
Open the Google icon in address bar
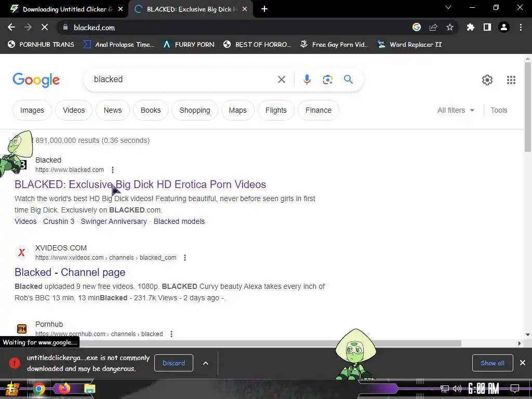417,28
